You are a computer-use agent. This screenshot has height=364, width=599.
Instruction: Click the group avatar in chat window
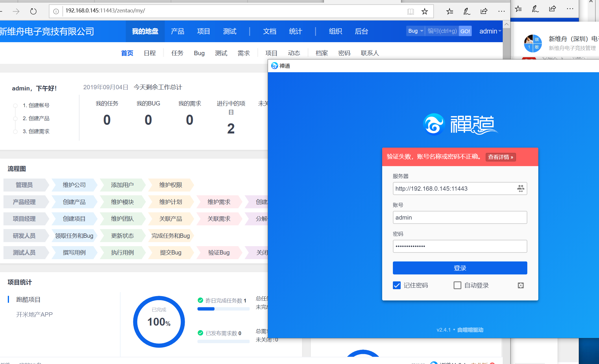coord(533,43)
